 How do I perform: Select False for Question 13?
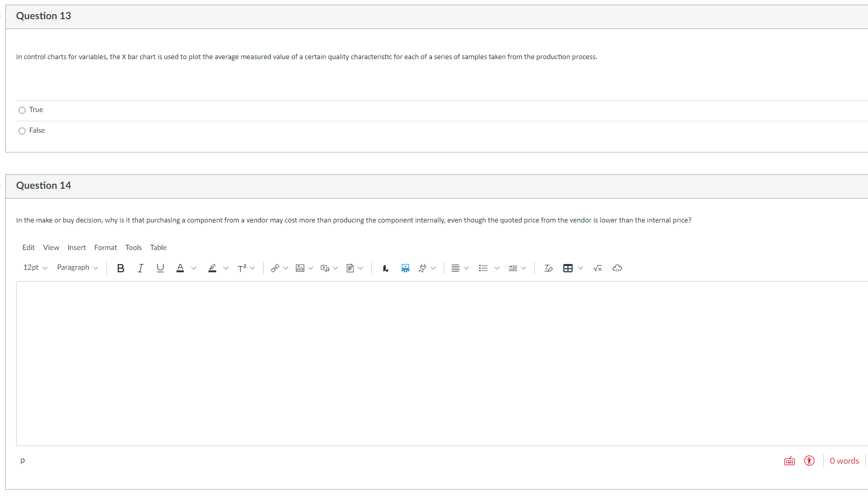[22, 131]
